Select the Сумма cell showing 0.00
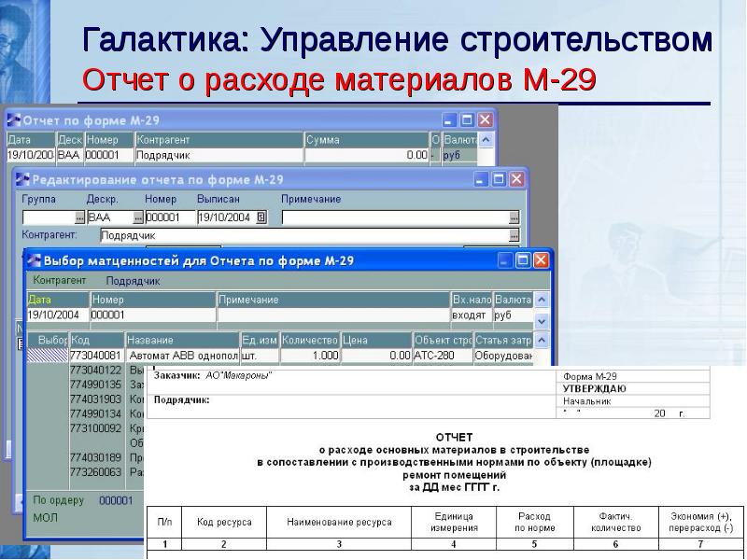Viewport: 747px width, 560px height. 366,156
